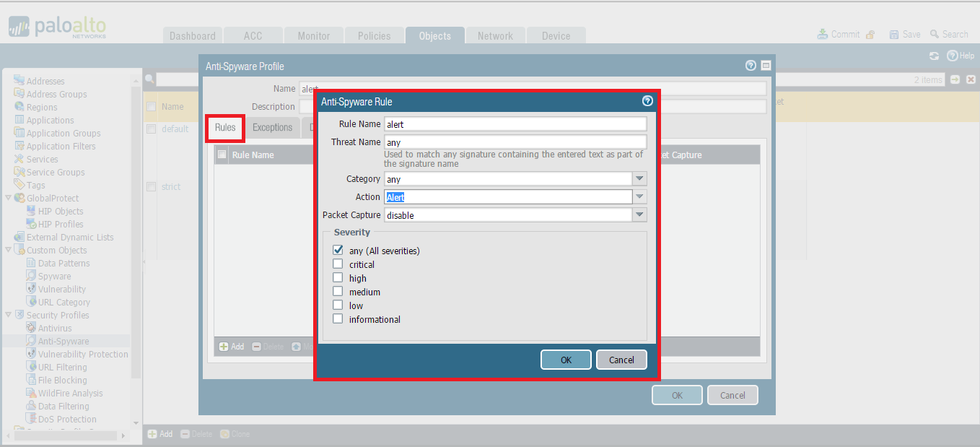Click the lock icon beside Commit
Screen dimensions: 980x447
click(x=870, y=35)
